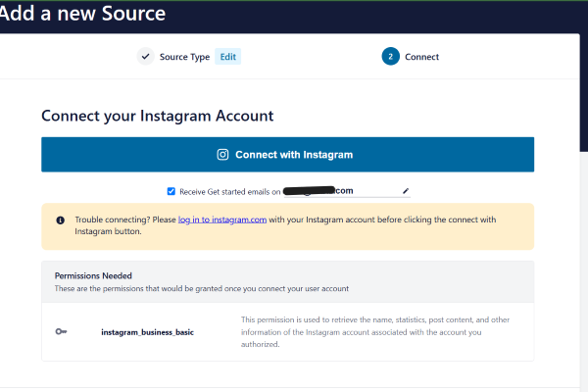The image size is (588, 392).
Task: Click the Connect your Instagram Account heading
Action: tap(158, 116)
